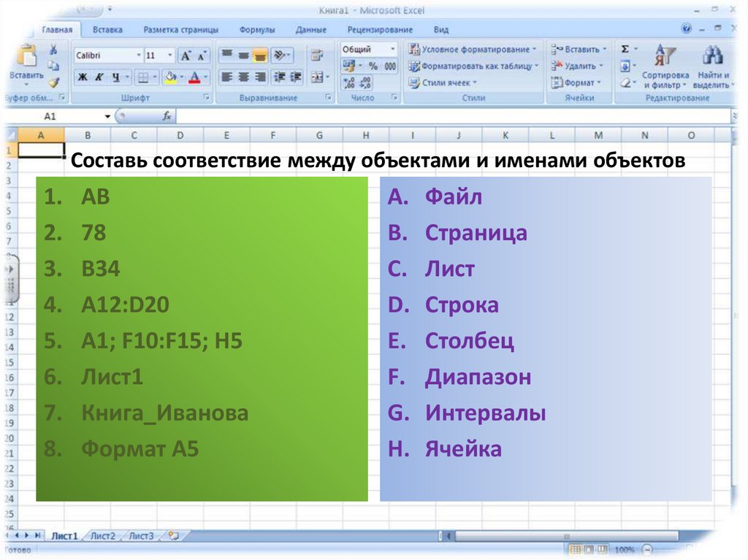This screenshot has height=560, width=748.
Task: Open the Calibri font name dropdown
Action: click(139, 55)
